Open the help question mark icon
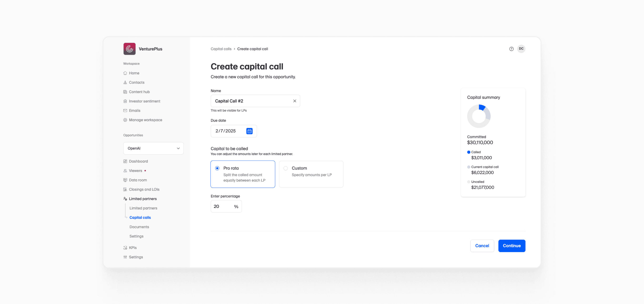 511,49
